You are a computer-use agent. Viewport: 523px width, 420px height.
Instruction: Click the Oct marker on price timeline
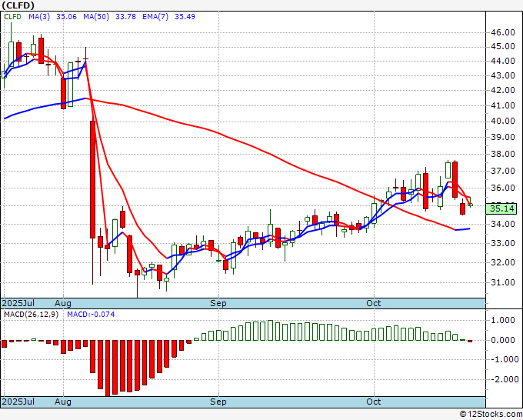click(374, 303)
